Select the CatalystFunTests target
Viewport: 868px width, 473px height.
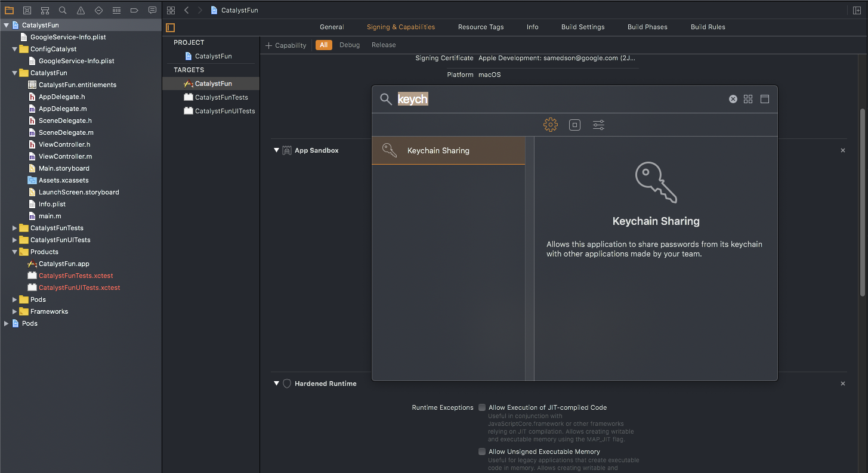[x=215, y=97]
